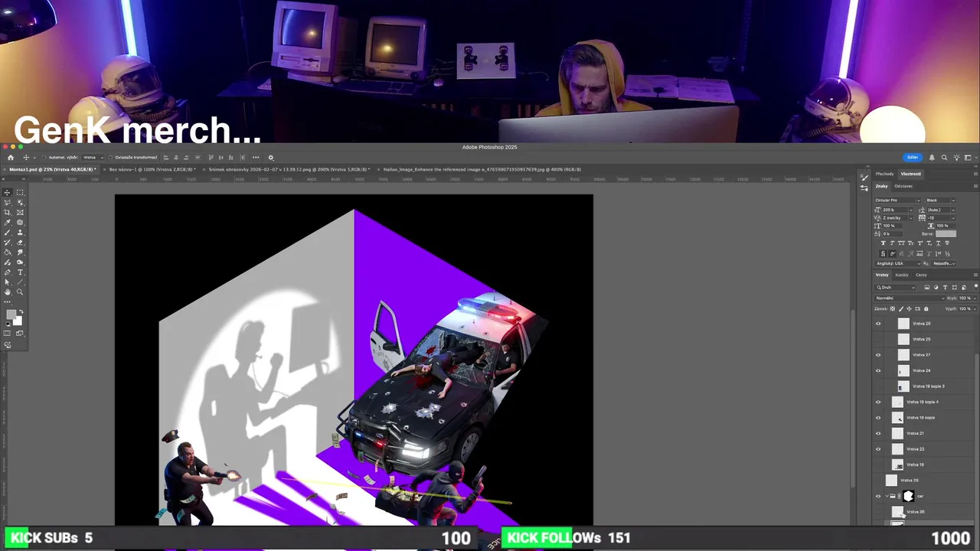
Task: Open the Discover lightbulb panel
Action: [956, 158]
